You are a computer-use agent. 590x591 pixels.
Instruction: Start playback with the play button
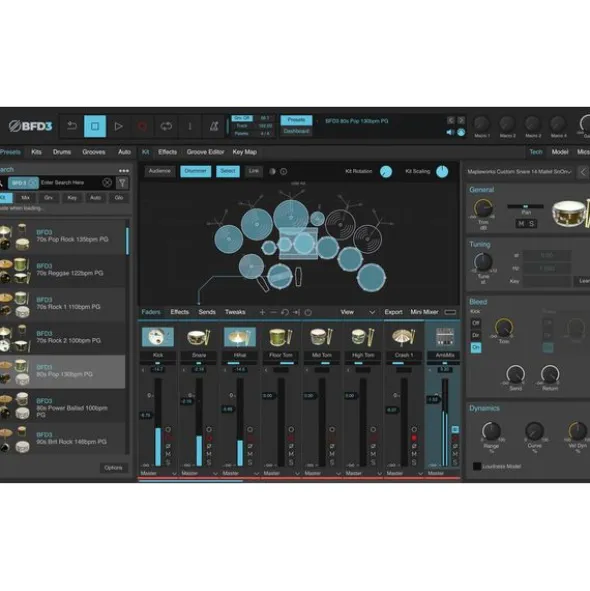coord(118,126)
